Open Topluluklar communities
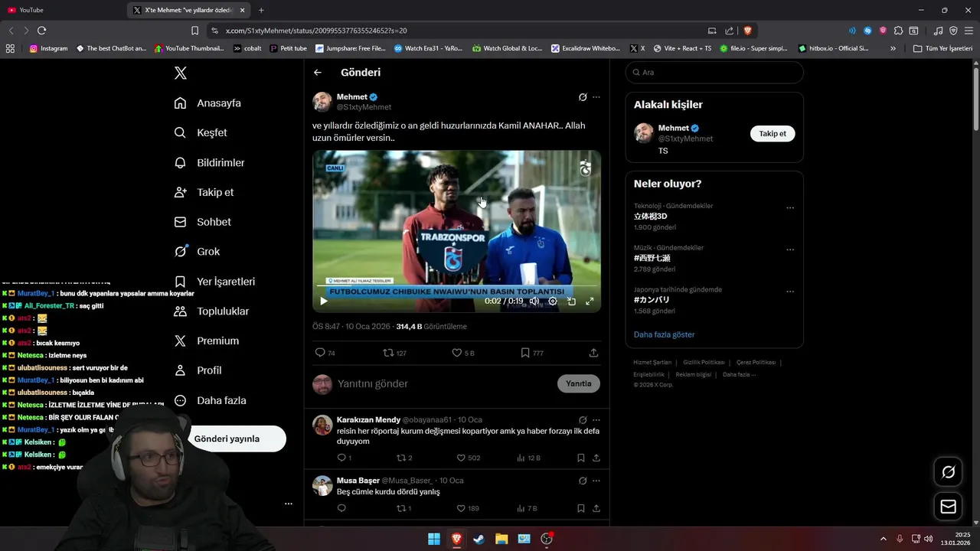The height and width of the screenshot is (551, 980). pos(211,311)
